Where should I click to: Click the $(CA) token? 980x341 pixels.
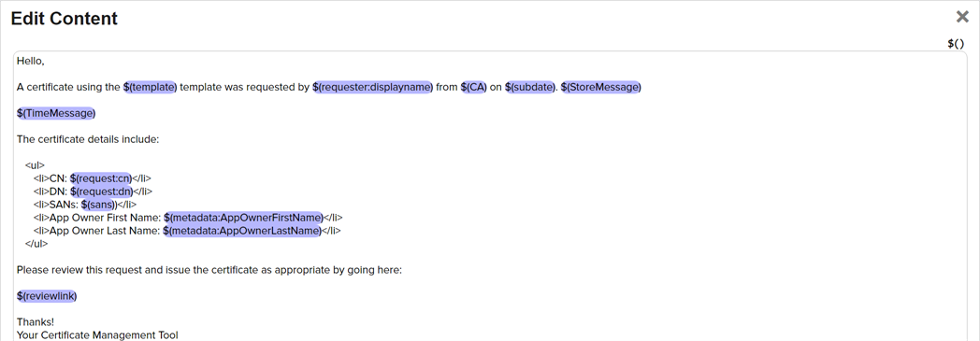474,87
